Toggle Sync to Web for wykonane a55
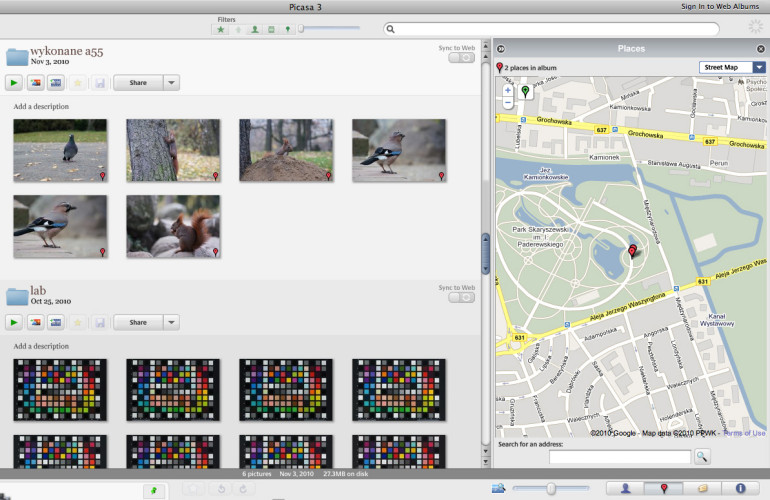 pos(462,57)
